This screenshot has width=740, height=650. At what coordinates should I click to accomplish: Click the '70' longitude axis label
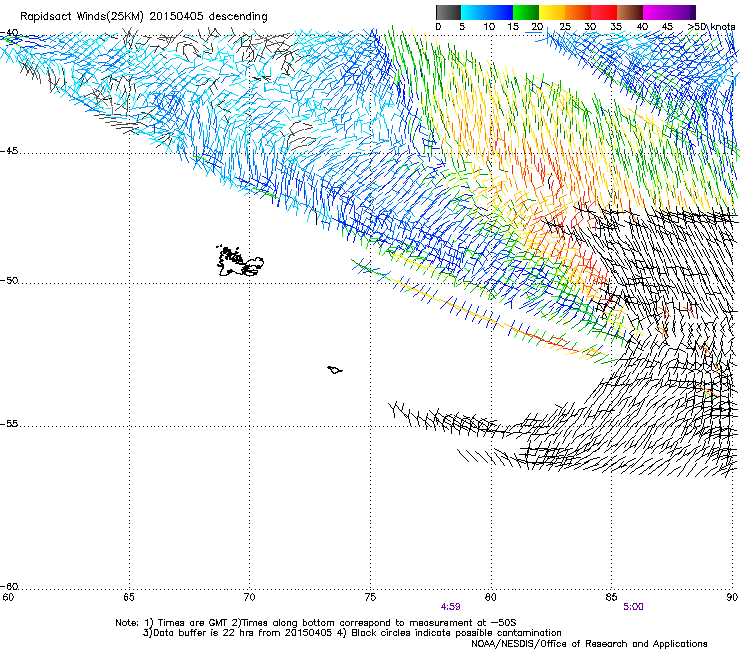click(250, 598)
